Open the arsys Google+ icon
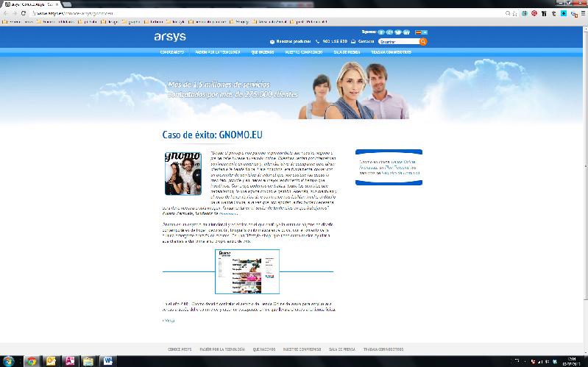The height and width of the screenshot is (367, 588). coord(389,32)
